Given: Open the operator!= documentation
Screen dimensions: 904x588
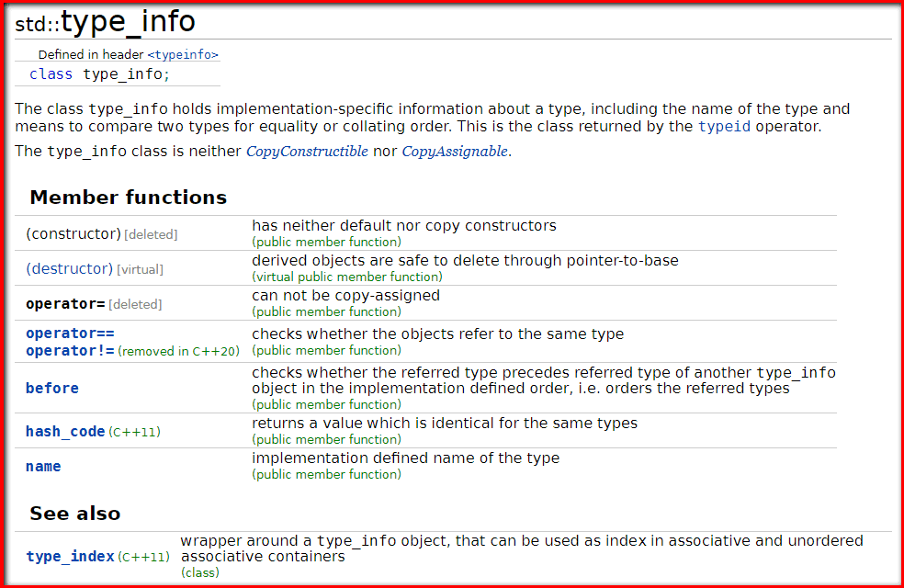Looking at the screenshot, I should coord(70,350).
